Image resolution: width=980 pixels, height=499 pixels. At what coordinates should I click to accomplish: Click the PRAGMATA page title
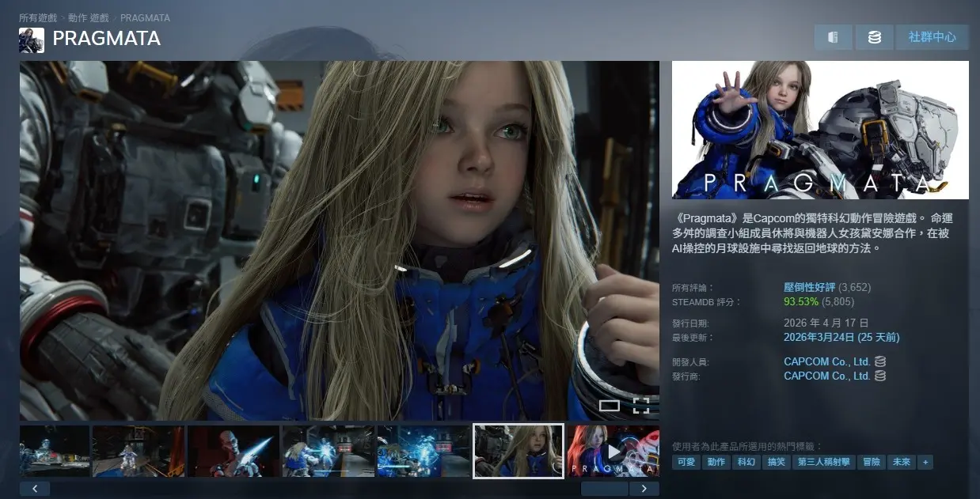click(x=106, y=39)
